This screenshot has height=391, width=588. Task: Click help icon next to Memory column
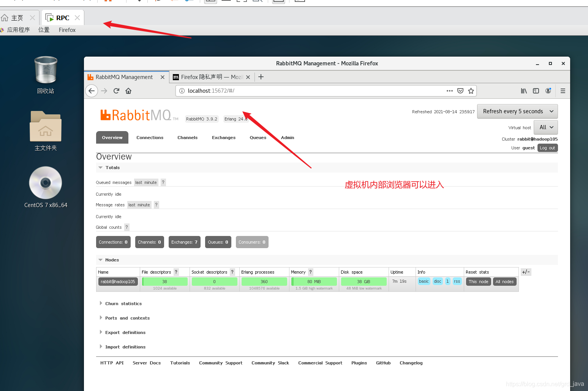(311, 272)
